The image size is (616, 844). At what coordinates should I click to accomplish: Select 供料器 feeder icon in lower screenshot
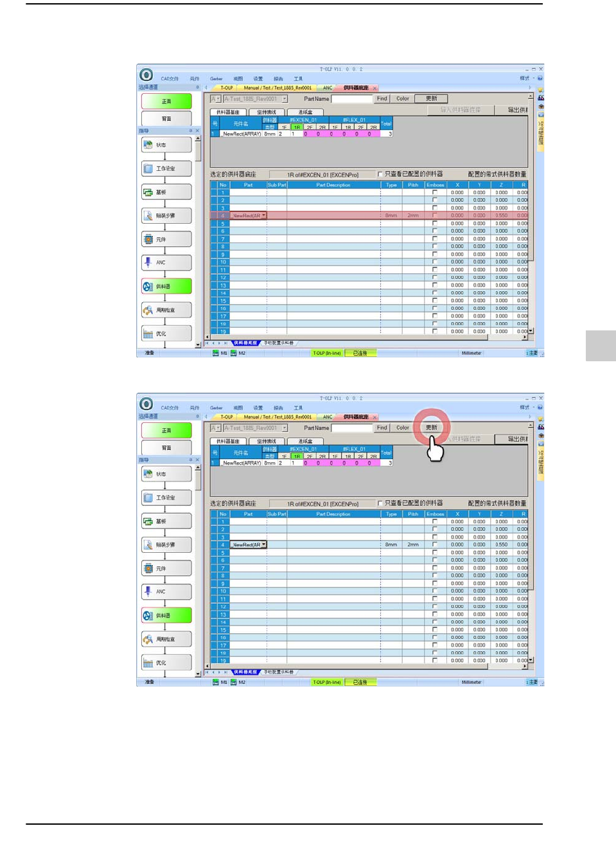coord(148,615)
